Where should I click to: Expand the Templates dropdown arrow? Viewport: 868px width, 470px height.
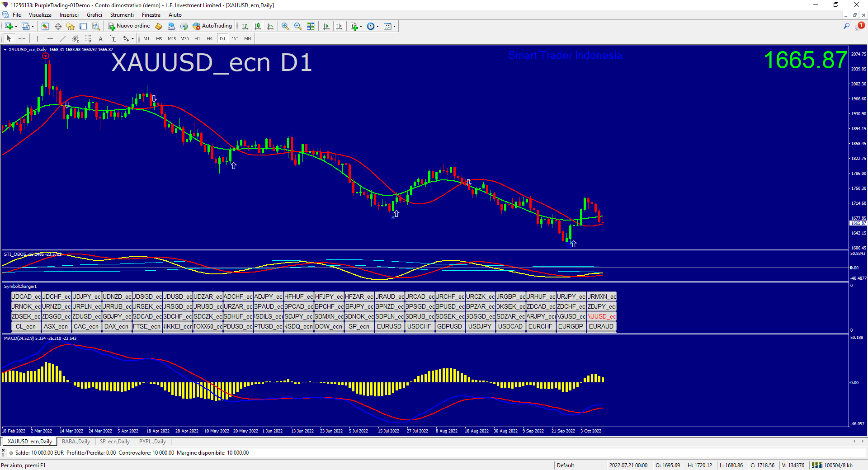(394, 26)
